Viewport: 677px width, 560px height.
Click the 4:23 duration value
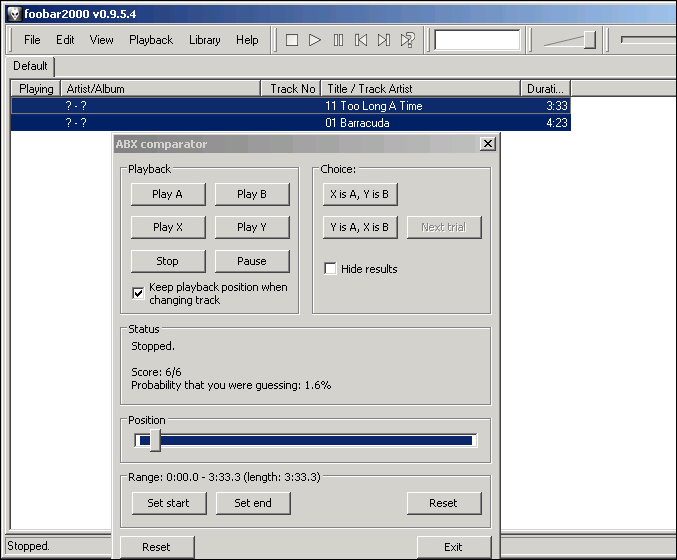pos(557,123)
